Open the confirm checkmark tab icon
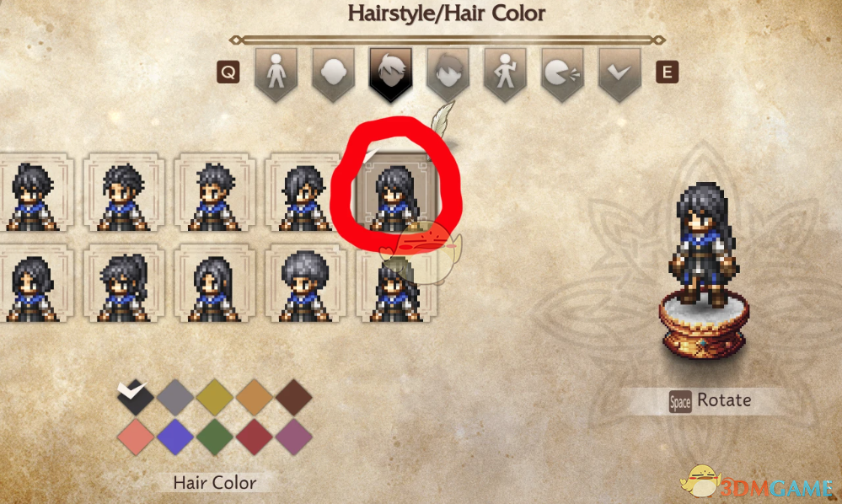Viewport: 842px width, 504px height. click(x=619, y=73)
